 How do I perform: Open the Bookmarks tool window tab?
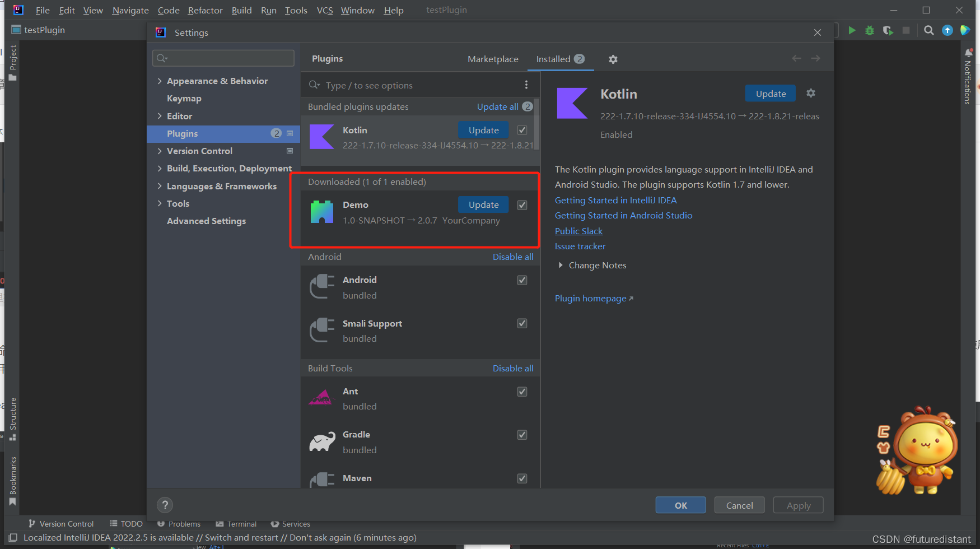pos(13,481)
